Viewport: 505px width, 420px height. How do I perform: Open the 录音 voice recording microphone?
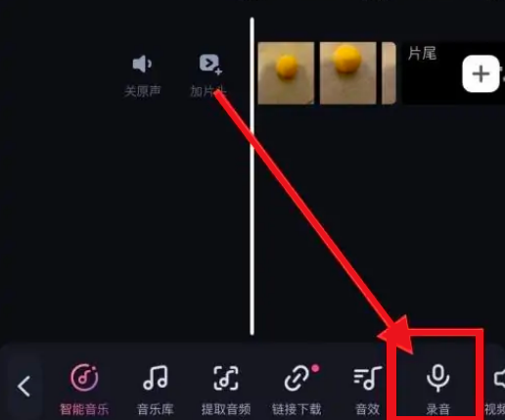[437, 378]
